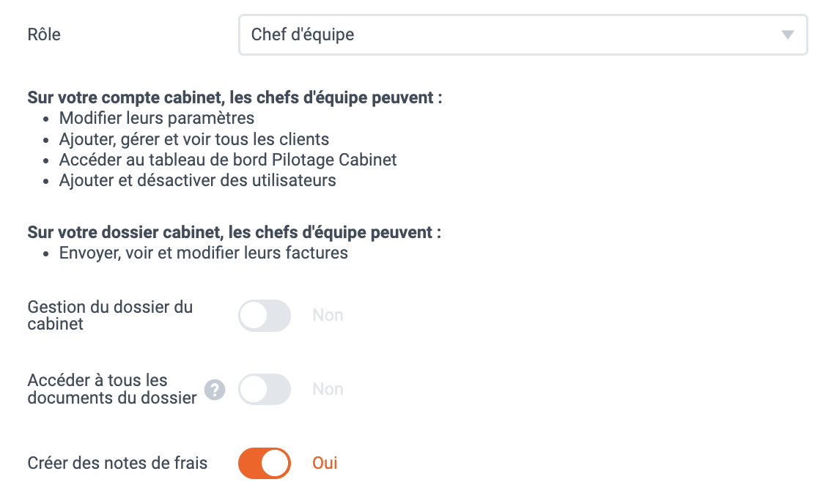Click the help question mark icon
Screen dimensions: 834x504
pyautogui.click(x=215, y=390)
